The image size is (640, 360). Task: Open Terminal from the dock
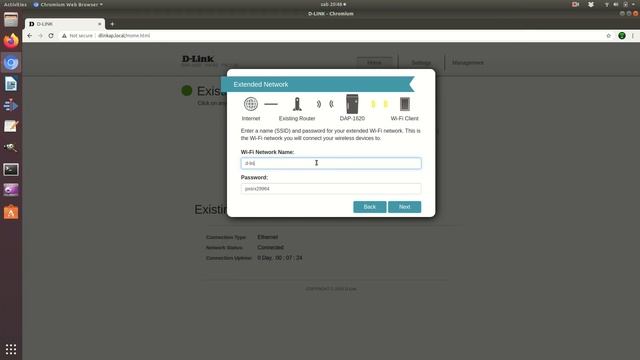pyautogui.click(x=11, y=169)
